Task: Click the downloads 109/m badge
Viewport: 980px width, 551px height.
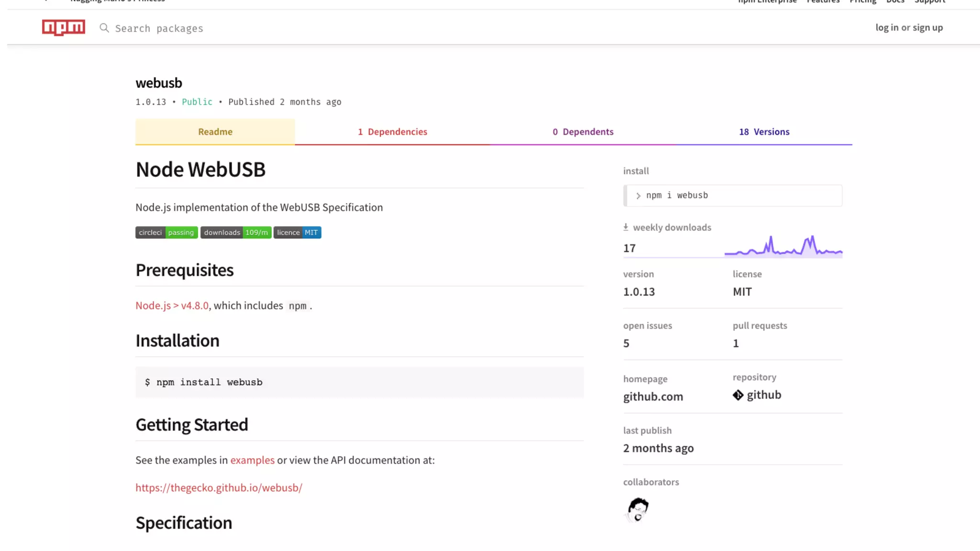Action: tap(235, 232)
